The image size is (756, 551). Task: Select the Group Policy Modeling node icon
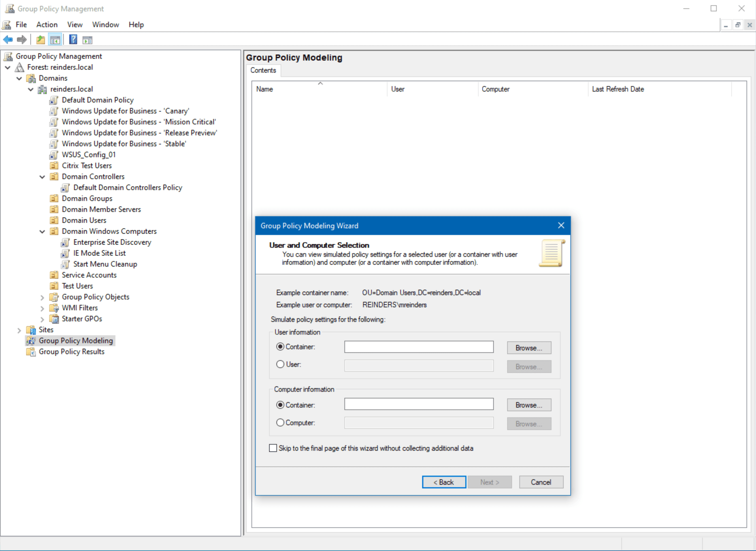pyautogui.click(x=30, y=341)
